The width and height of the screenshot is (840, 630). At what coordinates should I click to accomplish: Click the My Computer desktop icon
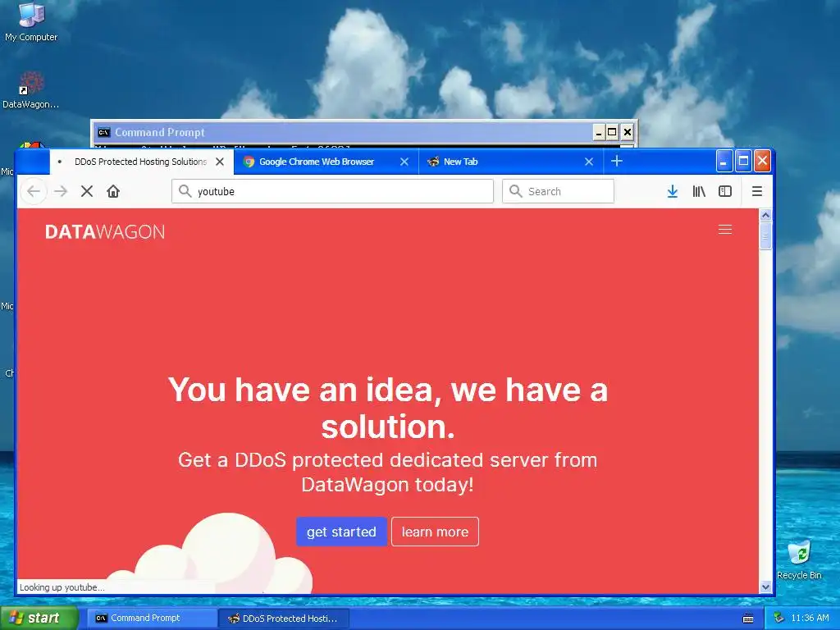31,21
